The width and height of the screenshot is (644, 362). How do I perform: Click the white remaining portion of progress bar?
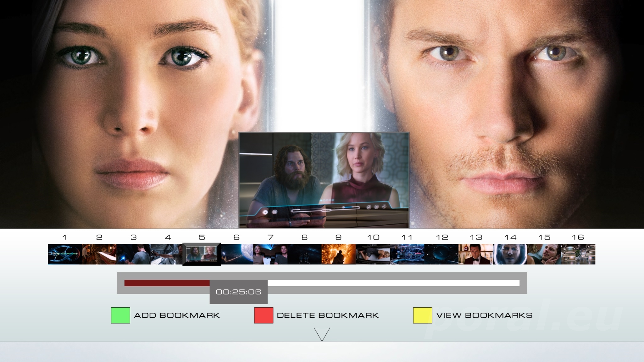click(x=393, y=283)
